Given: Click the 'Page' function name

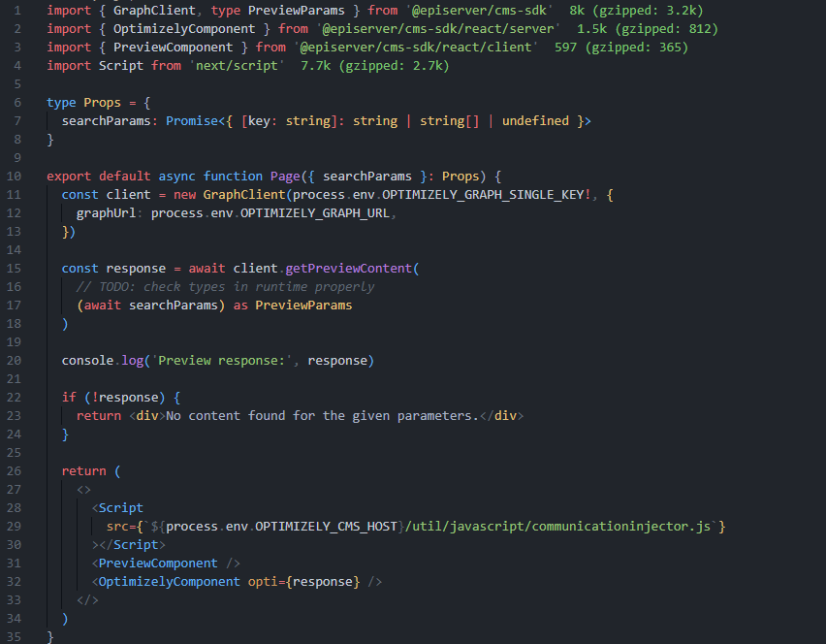Looking at the screenshot, I should coord(285,177).
